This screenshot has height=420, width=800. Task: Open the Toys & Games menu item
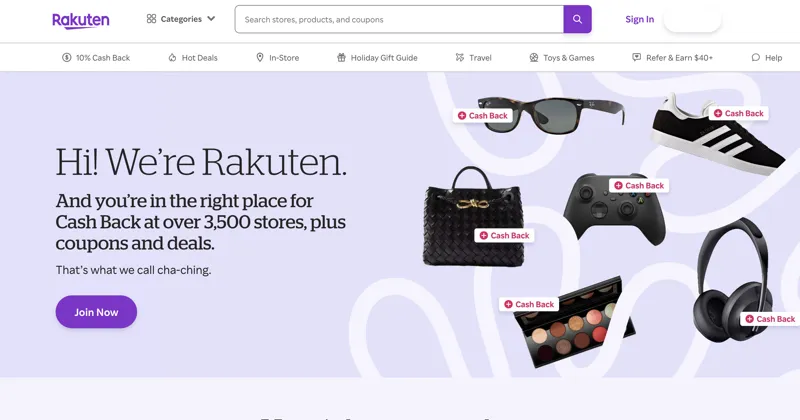click(562, 58)
